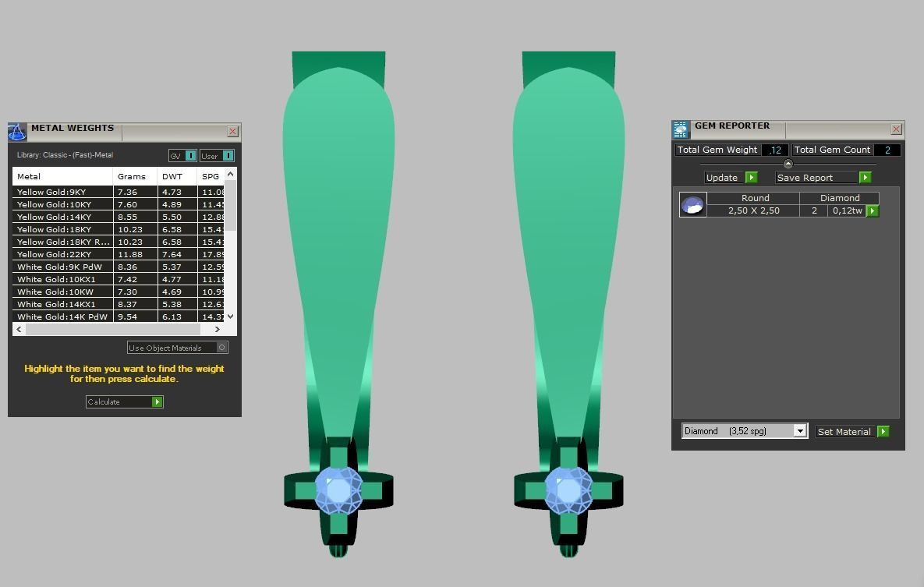This screenshot has height=587, width=924.
Task: Click the metal list scroll right arrow
Action: point(218,330)
